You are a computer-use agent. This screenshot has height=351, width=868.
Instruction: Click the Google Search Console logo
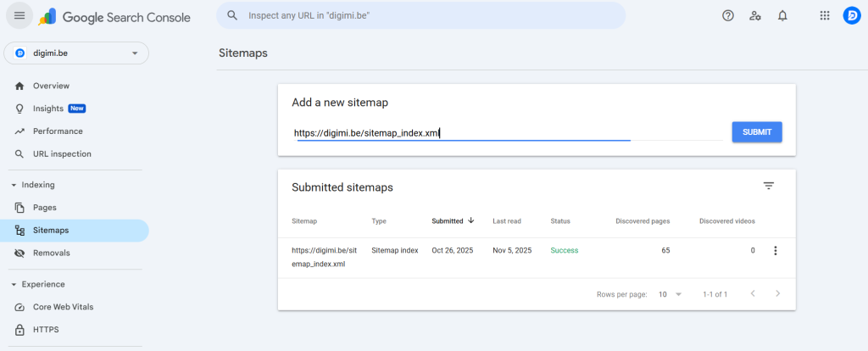tap(114, 17)
